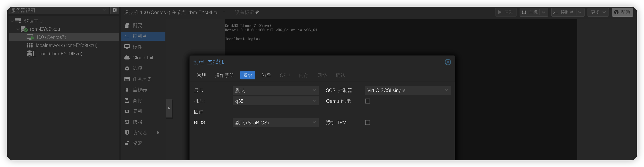Enable the Qemu agent checkbox
644x167 pixels.
coord(367,101)
